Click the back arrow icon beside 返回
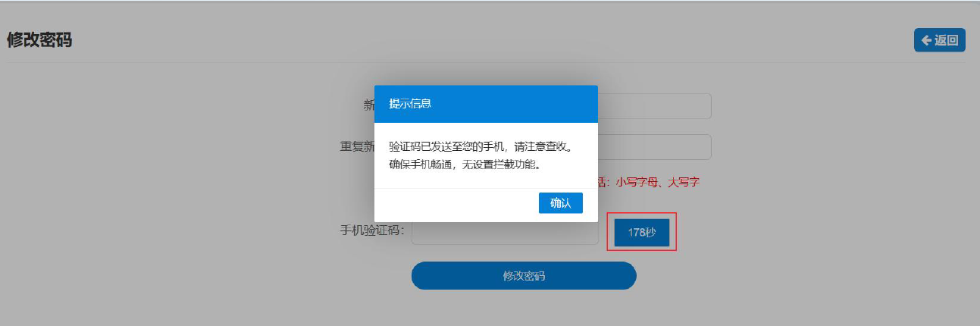This screenshot has width=980, height=326. pos(926,40)
